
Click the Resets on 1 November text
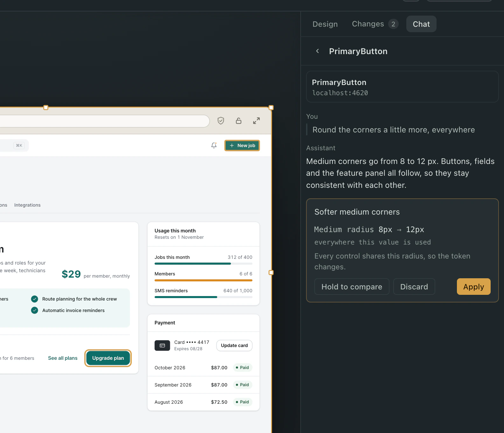point(179,237)
